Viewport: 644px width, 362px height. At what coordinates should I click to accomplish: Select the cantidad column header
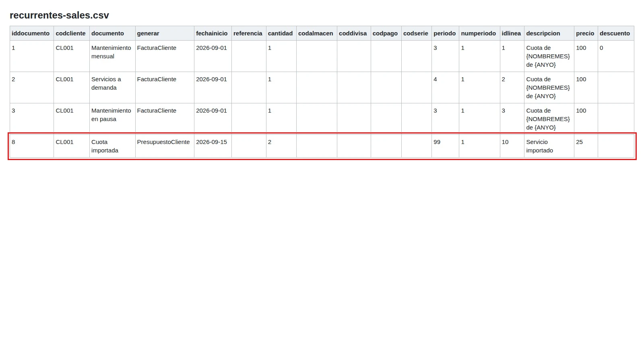tap(281, 33)
